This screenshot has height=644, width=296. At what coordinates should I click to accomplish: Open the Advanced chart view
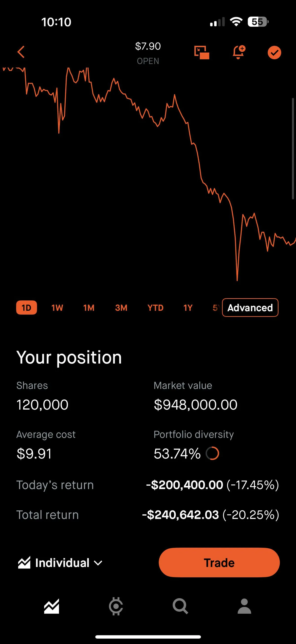[250, 308]
